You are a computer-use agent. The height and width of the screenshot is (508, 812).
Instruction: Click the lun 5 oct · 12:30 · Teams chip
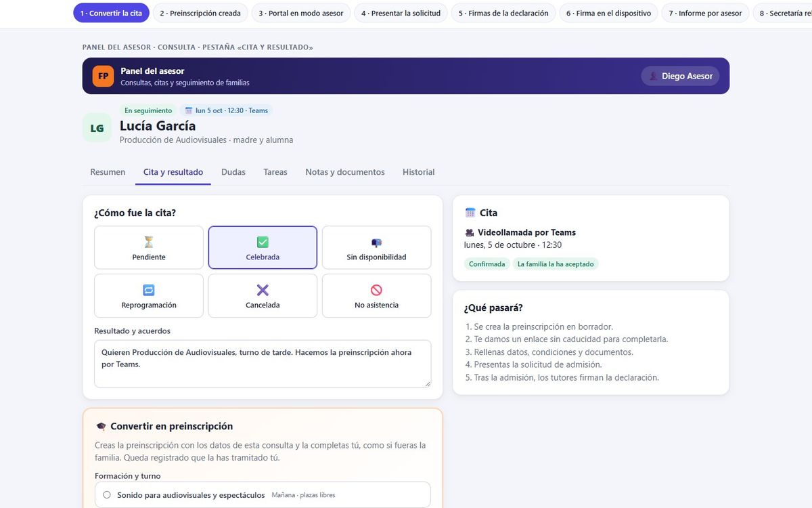pos(227,110)
